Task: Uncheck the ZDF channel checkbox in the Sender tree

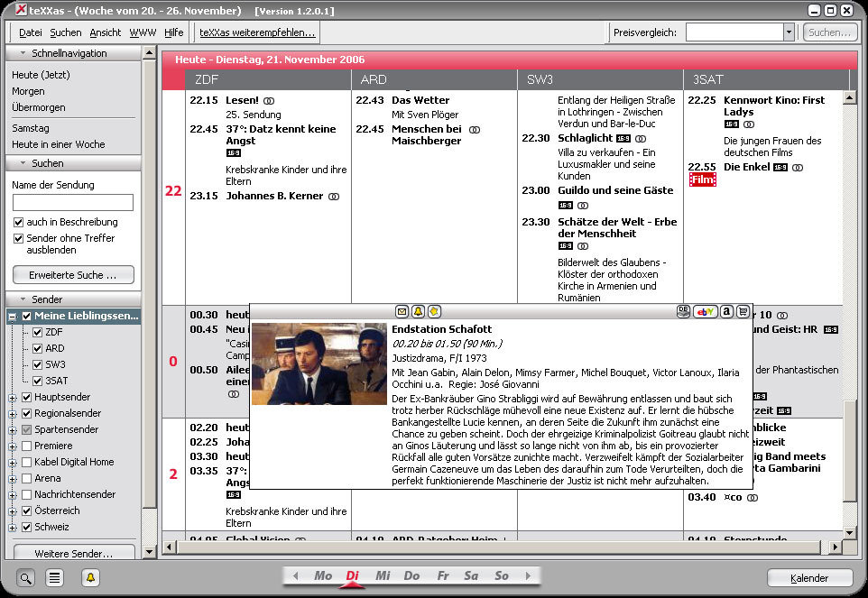Action: (x=38, y=333)
